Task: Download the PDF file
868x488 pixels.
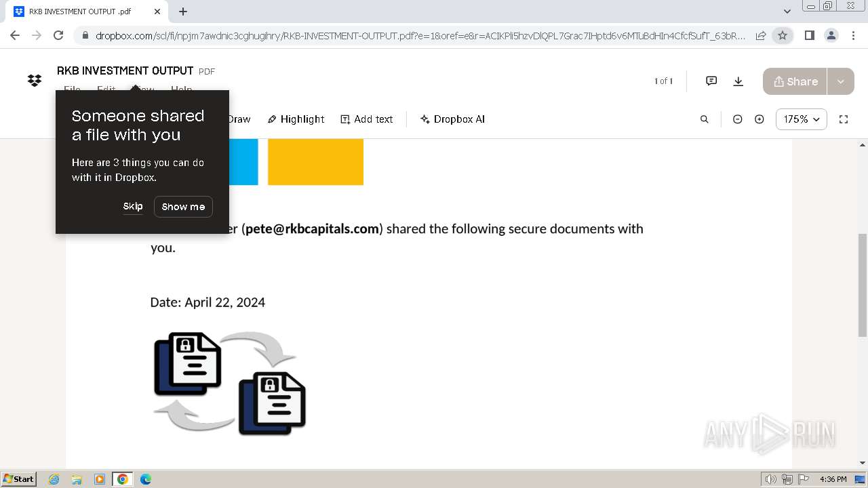Action: point(738,81)
